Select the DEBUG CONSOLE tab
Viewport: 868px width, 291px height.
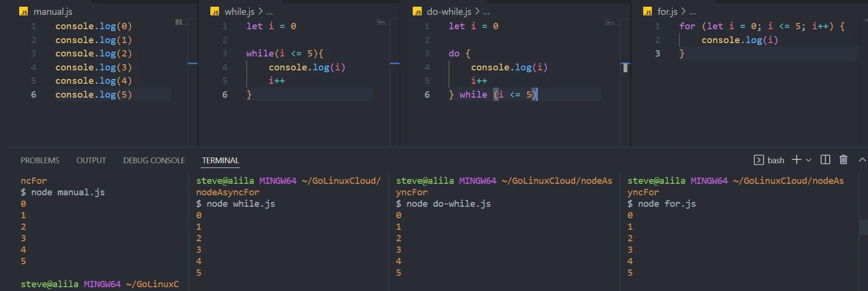click(154, 160)
